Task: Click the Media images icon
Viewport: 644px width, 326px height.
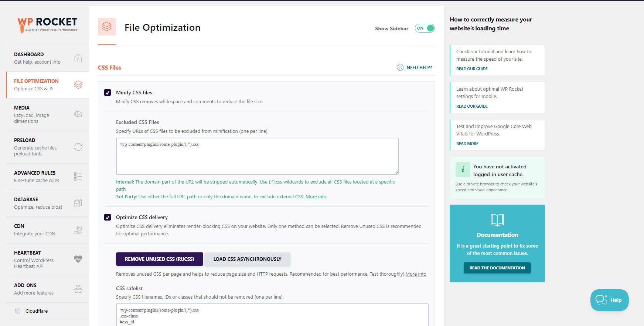Action: (x=78, y=114)
